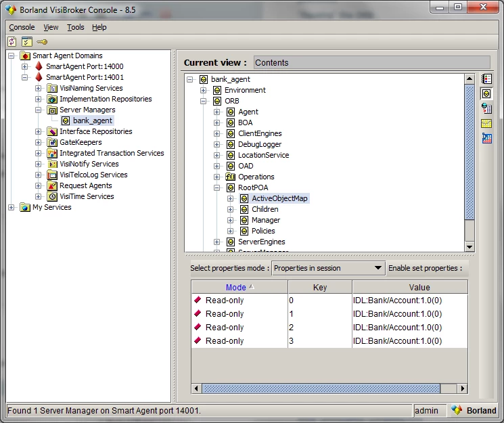Click the Server Managers folder icon
Viewport: 504px width, 423px height.
[x=52, y=110]
